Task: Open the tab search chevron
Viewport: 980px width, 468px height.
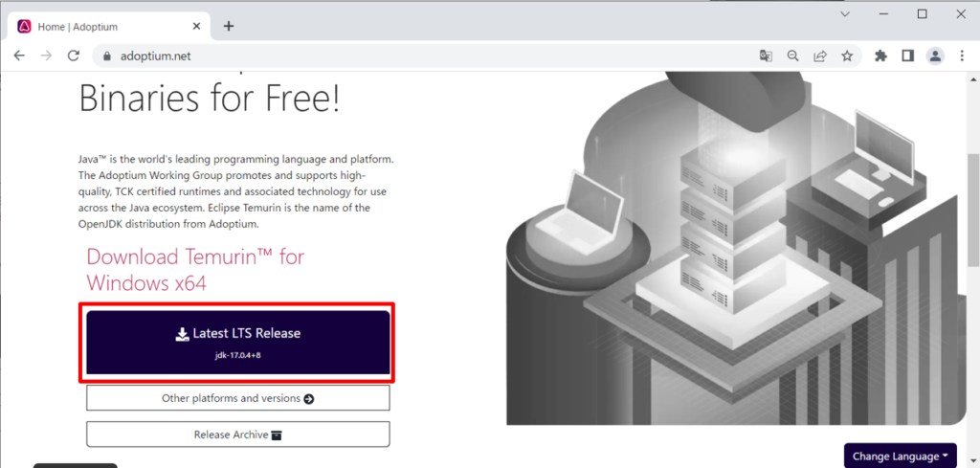Action: click(x=845, y=13)
